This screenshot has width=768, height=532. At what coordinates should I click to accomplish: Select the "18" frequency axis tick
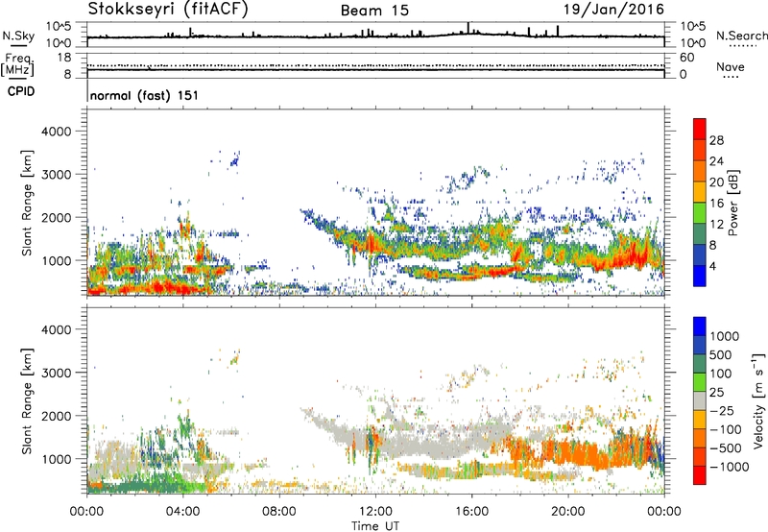pyautogui.click(x=64, y=58)
